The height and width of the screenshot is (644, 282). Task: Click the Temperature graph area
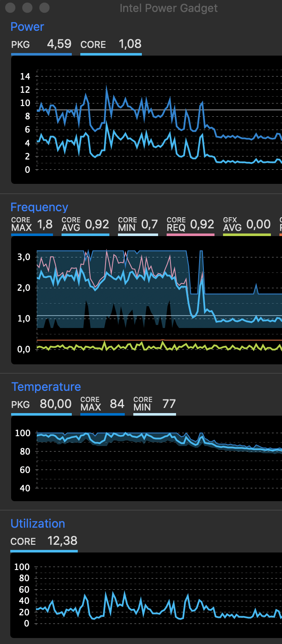coord(147,458)
